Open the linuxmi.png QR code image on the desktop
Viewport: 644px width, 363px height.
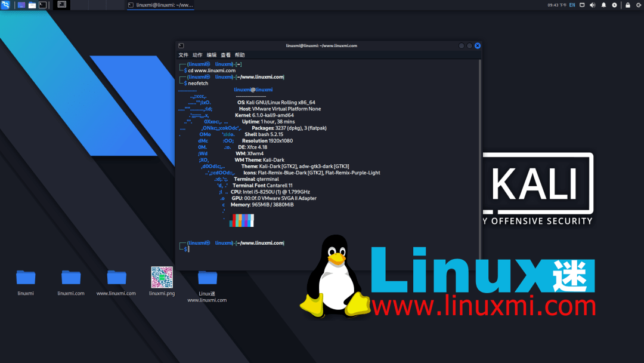(162, 278)
